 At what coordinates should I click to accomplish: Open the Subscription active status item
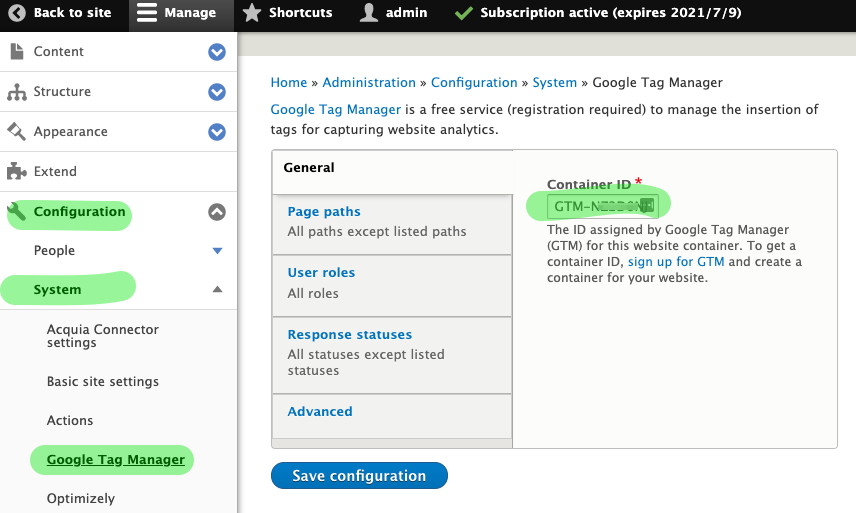pyautogui.click(x=598, y=13)
